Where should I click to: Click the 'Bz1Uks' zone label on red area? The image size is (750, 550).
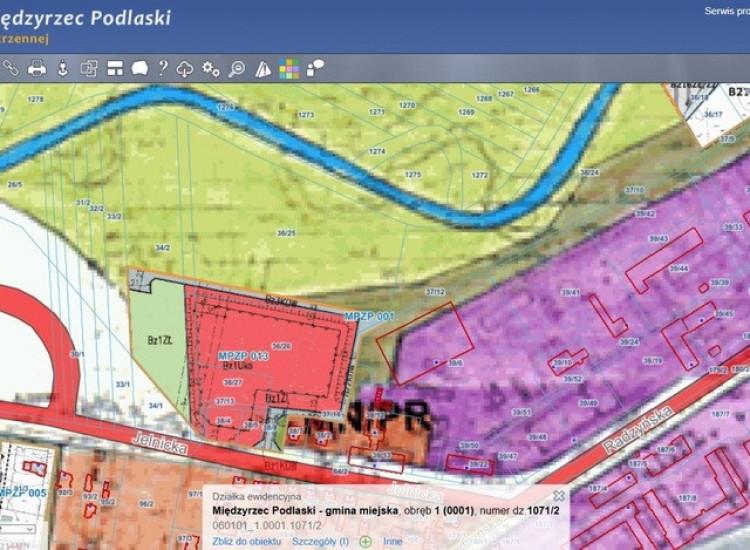point(238,365)
